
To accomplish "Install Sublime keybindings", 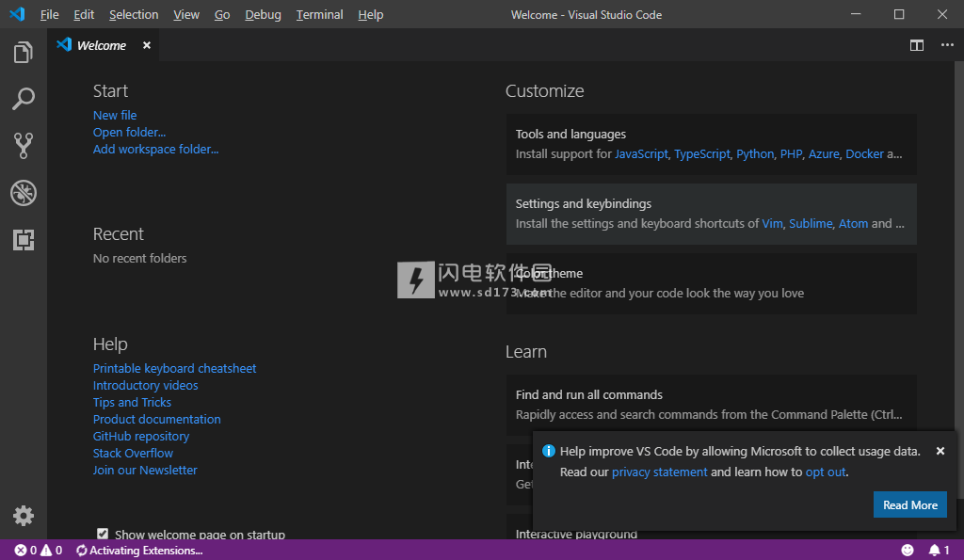I will tap(811, 223).
